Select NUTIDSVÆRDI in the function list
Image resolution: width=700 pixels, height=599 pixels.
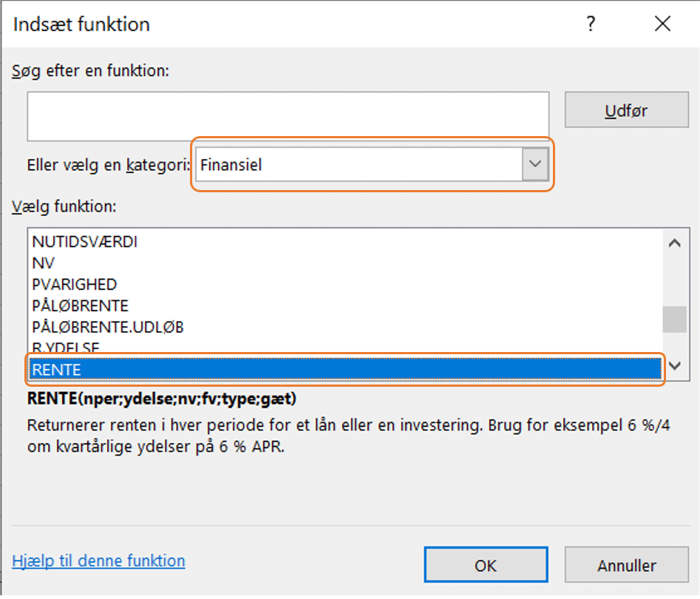[x=85, y=242]
